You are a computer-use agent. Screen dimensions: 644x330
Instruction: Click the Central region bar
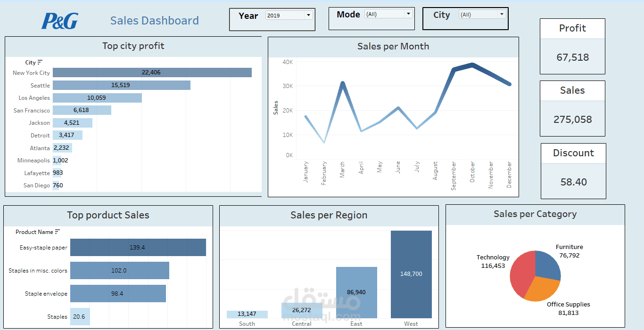(302, 311)
